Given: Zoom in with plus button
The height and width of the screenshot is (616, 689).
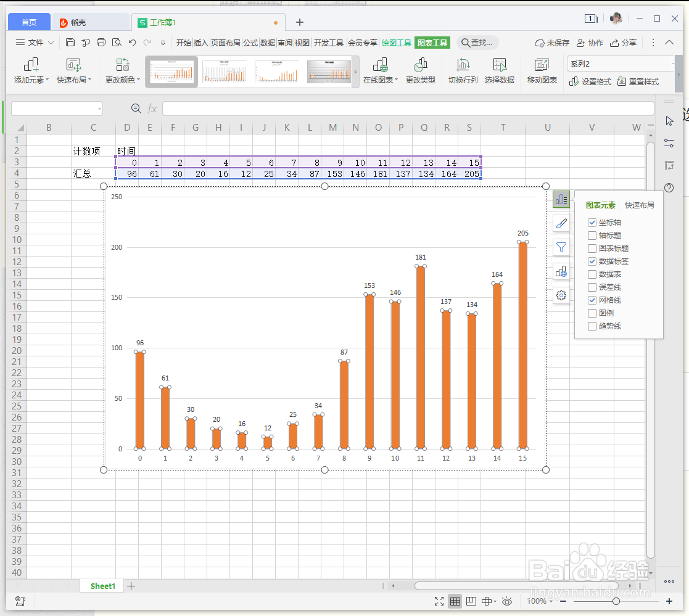Looking at the screenshot, I should pyautogui.click(x=669, y=601).
